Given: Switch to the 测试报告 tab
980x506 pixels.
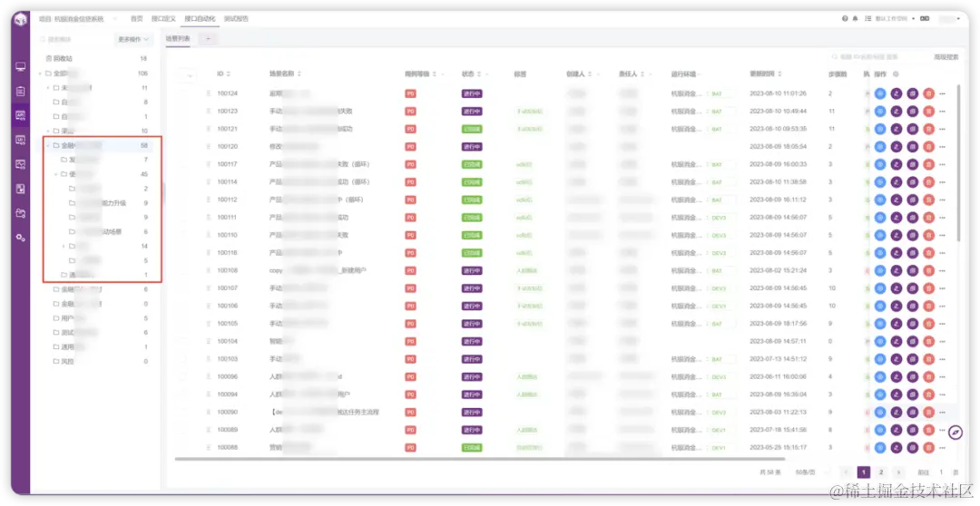Looking at the screenshot, I should (236, 19).
